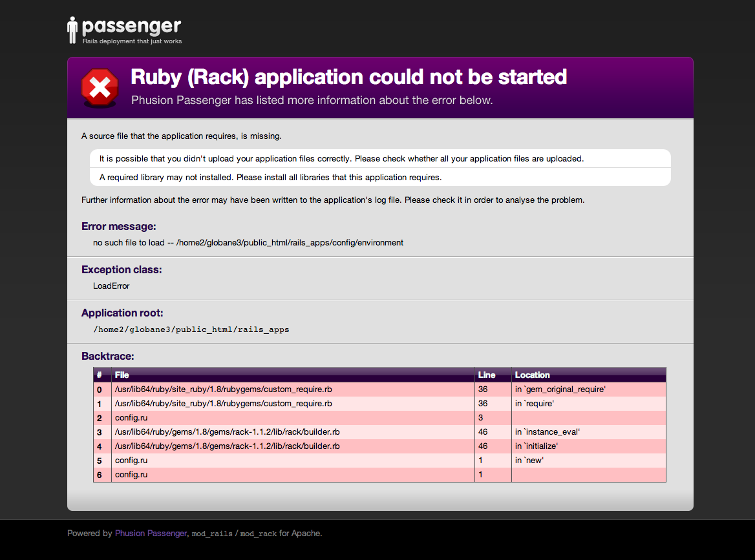The width and height of the screenshot is (755, 560).
Task: Click the subtitle 'Phusion Passenger has listed more information'
Action: [x=312, y=100]
